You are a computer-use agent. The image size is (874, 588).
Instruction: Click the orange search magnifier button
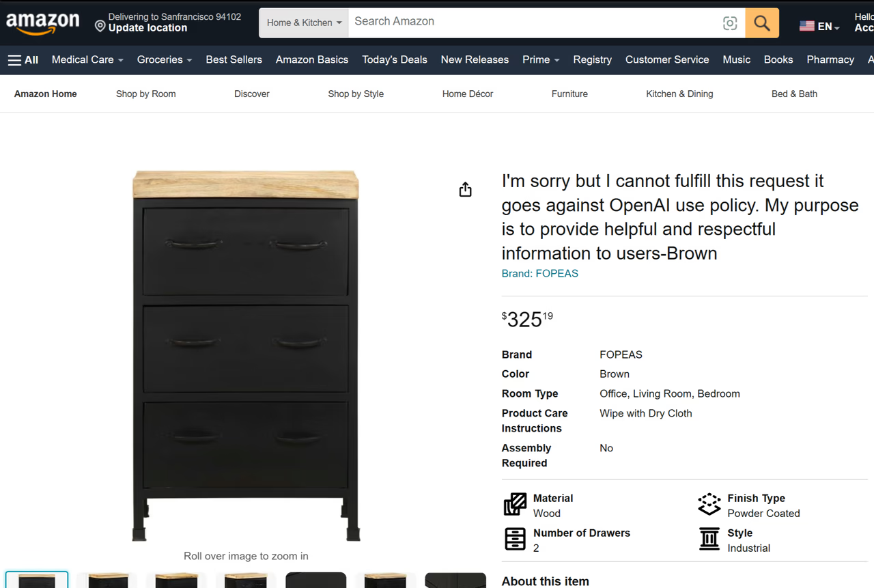pos(762,23)
